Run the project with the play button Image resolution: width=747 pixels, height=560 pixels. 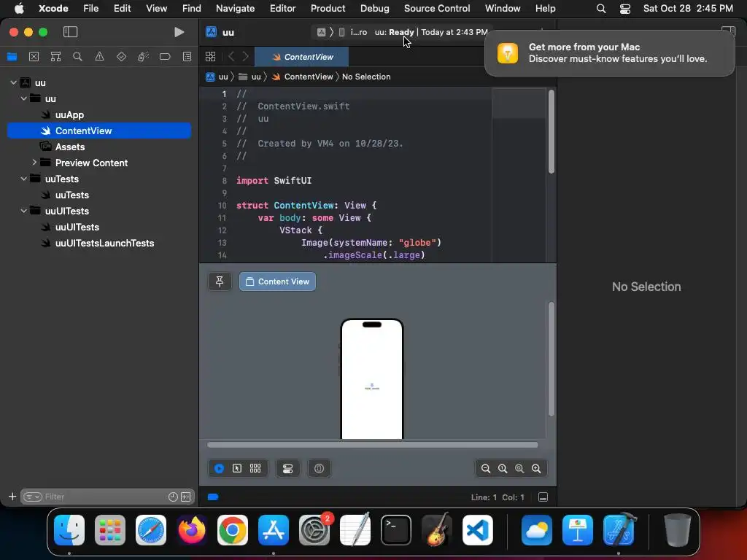[x=179, y=32]
